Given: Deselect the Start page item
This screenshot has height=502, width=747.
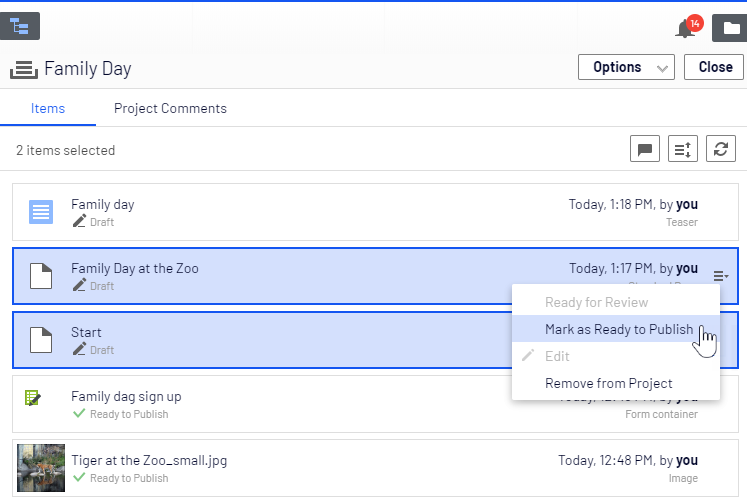Looking at the screenshot, I should pos(250,340).
